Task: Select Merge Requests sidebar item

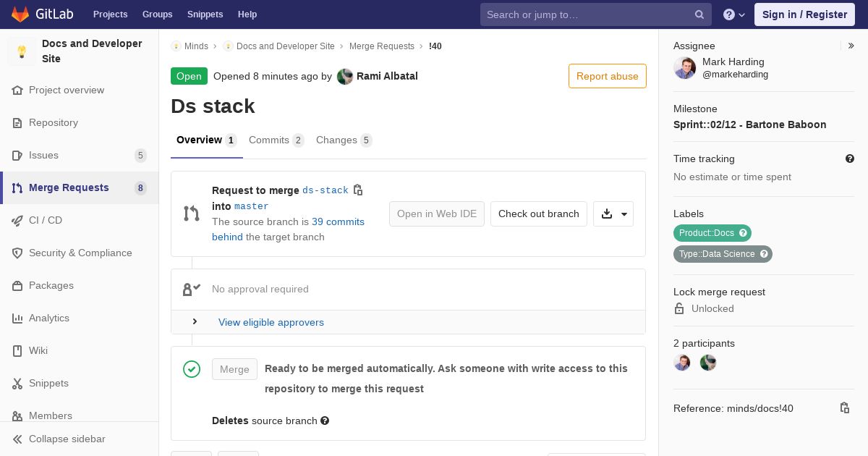Action: 80,187
